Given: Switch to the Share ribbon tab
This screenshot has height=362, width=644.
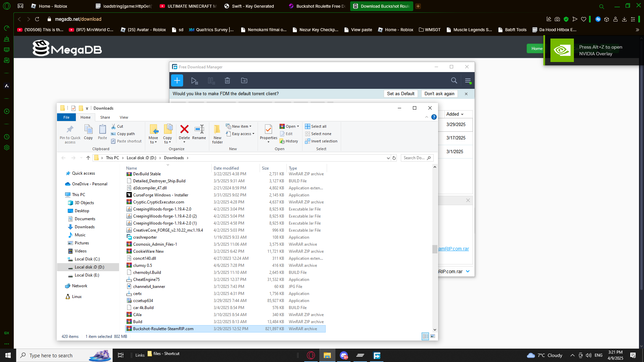Looking at the screenshot, I should coord(105,117).
